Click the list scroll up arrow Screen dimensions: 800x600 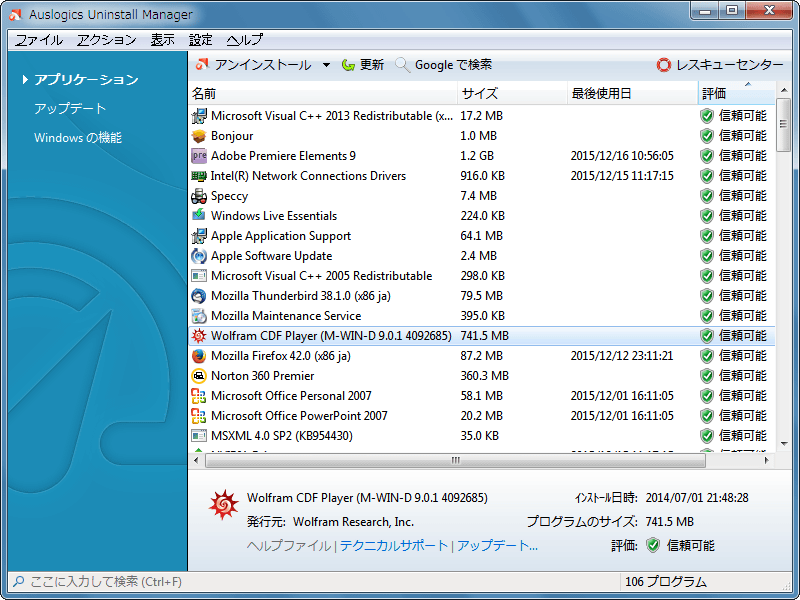(x=783, y=90)
